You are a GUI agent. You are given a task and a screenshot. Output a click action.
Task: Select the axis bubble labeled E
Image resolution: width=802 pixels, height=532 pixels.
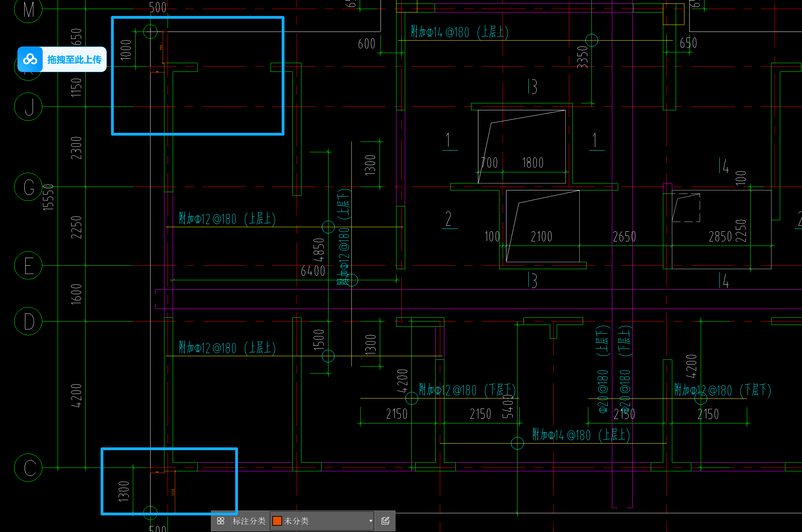pyautogui.click(x=28, y=265)
